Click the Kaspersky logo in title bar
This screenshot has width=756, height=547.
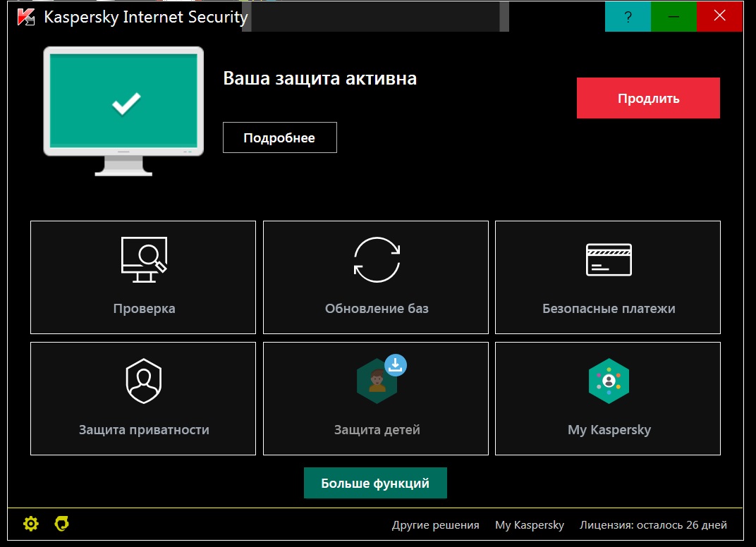[x=25, y=17]
